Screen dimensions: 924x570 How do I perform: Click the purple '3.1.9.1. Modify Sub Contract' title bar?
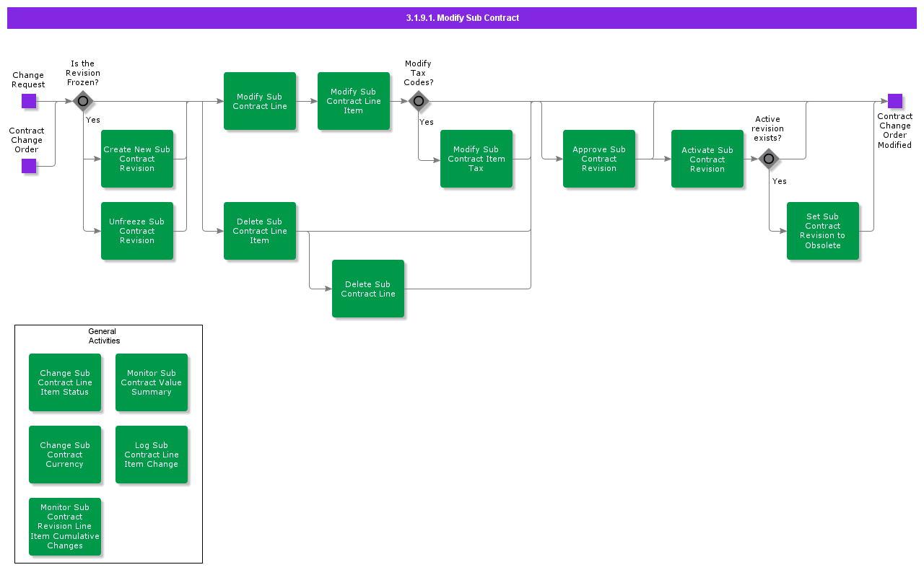coord(462,18)
